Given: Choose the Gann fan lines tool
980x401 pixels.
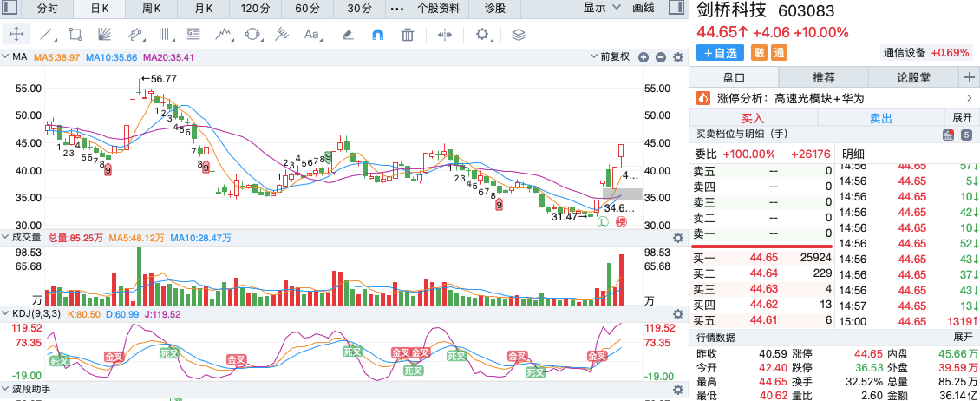Looking at the screenshot, I should [105, 35].
